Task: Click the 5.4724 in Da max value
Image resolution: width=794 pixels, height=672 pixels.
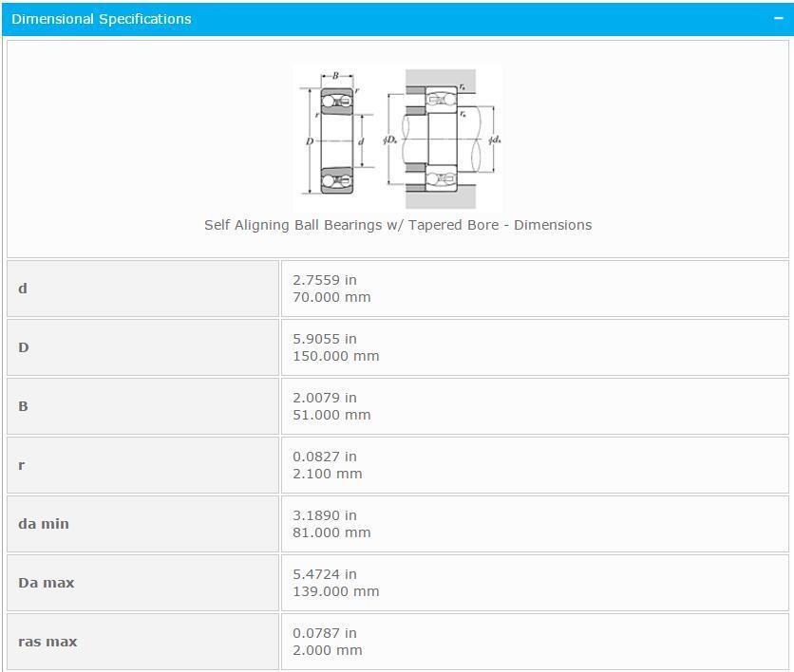Action: point(325,574)
